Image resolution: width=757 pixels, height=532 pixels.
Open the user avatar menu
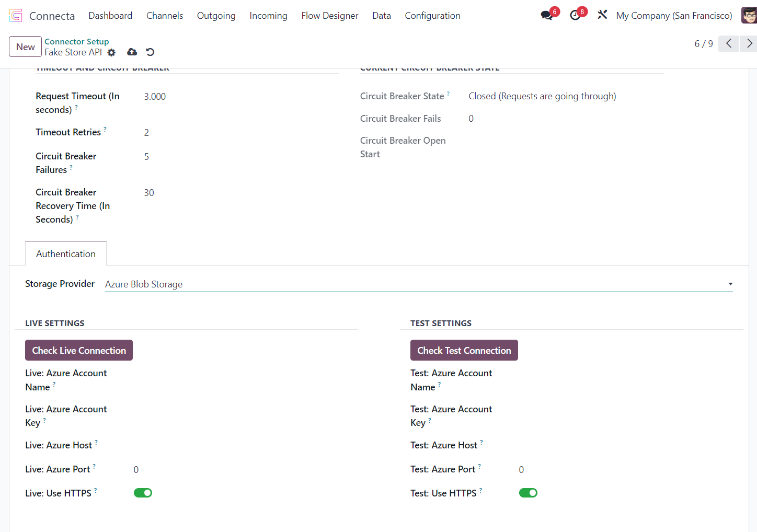tap(749, 15)
